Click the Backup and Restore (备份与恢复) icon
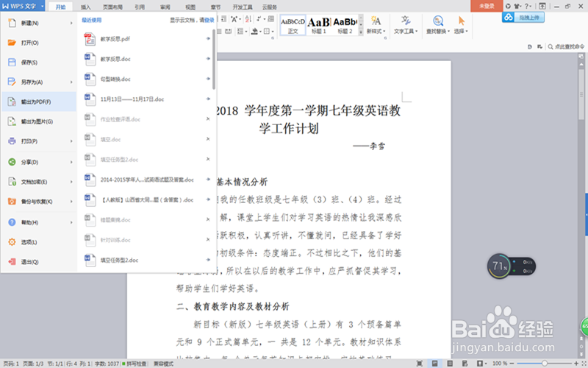The height and width of the screenshot is (368, 588). (12, 201)
